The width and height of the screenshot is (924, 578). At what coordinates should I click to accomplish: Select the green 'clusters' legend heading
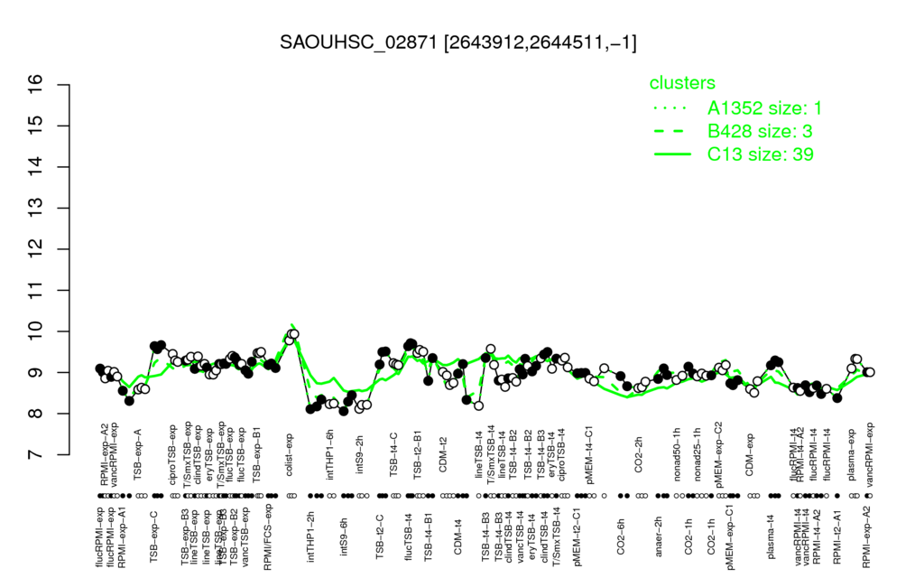(x=682, y=83)
